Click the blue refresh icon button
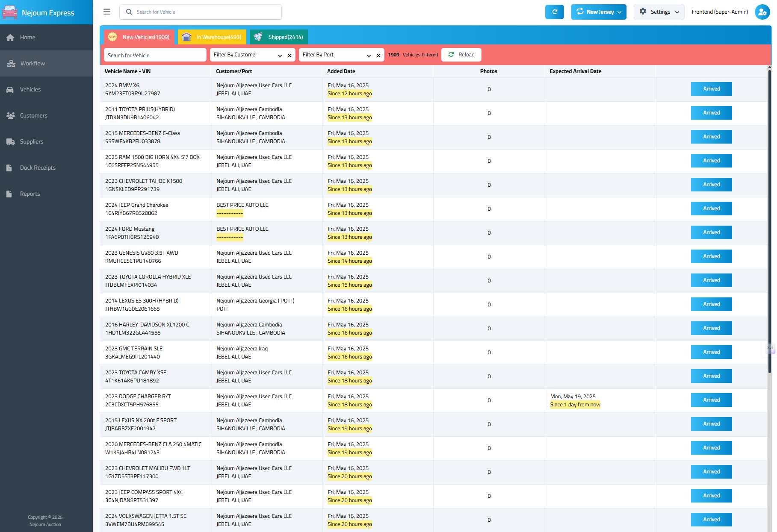 [x=554, y=12]
